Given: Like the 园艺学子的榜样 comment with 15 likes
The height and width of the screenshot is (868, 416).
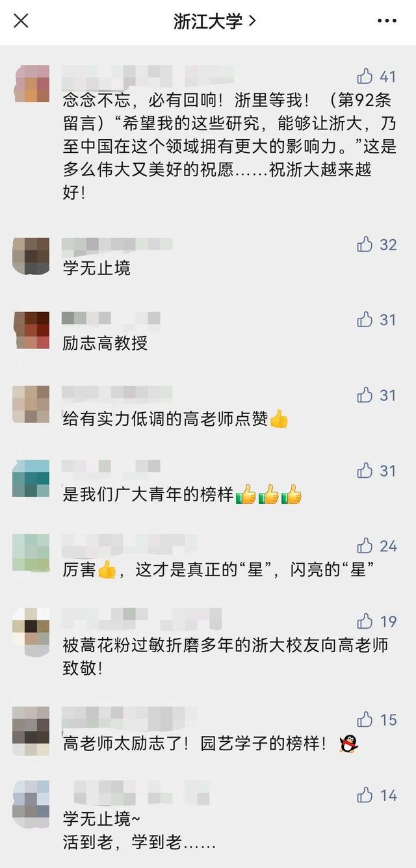Looking at the screenshot, I should point(365,720).
